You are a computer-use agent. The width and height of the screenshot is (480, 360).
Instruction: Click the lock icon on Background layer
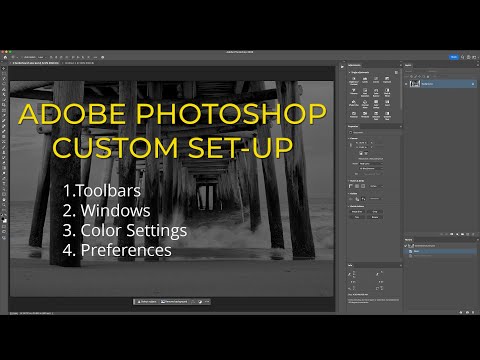click(x=473, y=84)
